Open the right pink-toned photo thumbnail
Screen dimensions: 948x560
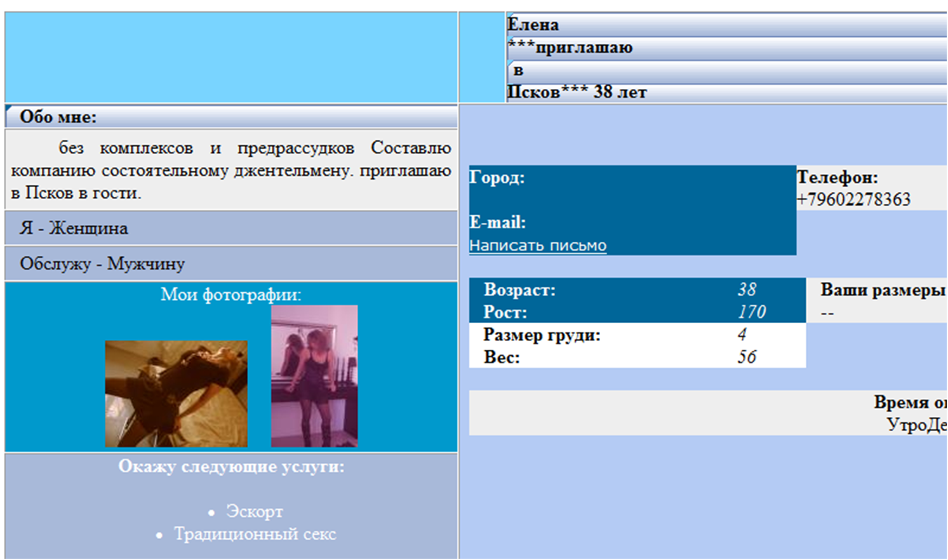point(314,376)
